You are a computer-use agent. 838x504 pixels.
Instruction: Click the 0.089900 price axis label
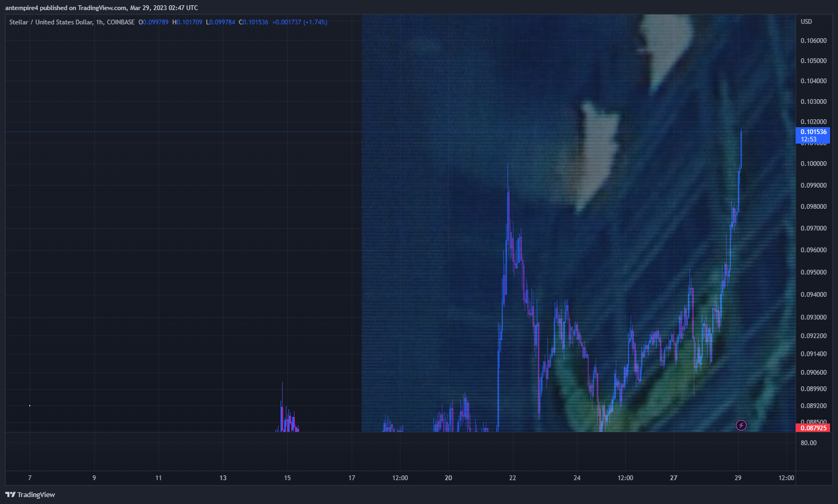pyautogui.click(x=814, y=389)
